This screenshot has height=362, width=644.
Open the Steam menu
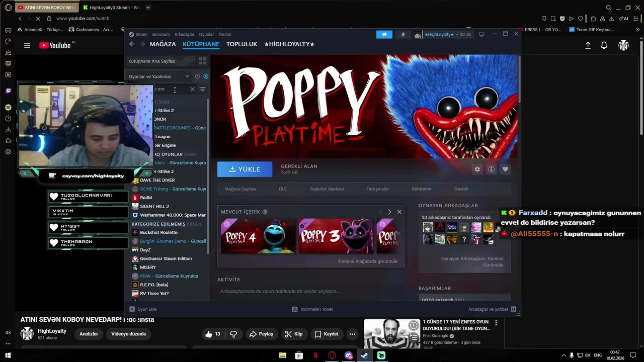click(x=141, y=34)
